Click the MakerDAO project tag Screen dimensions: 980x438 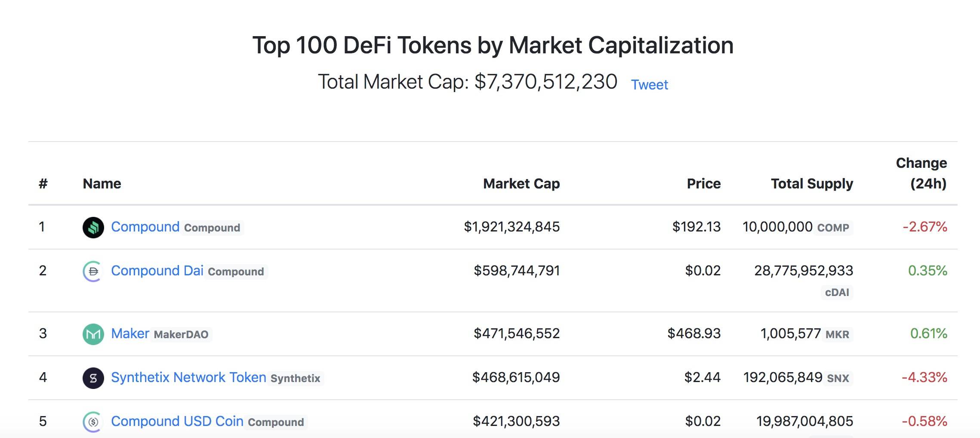(181, 334)
